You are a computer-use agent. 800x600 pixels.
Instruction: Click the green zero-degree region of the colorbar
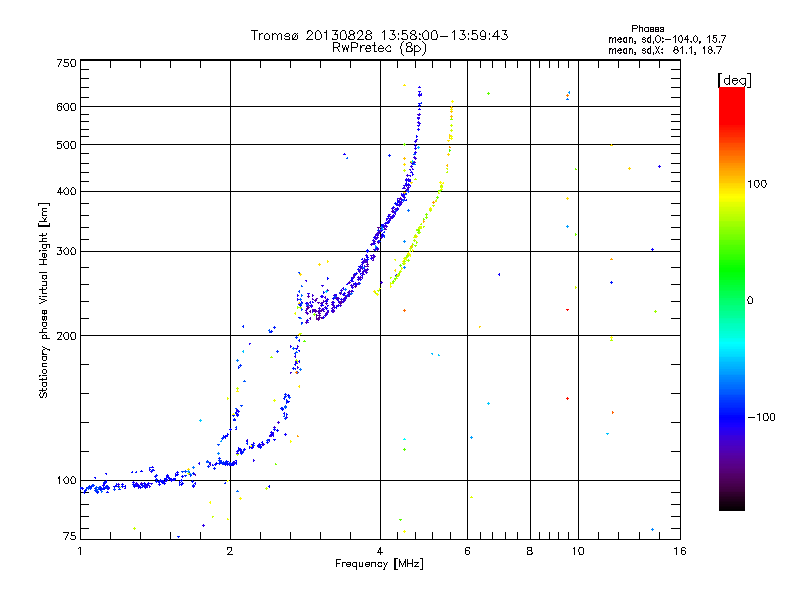pos(732,300)
